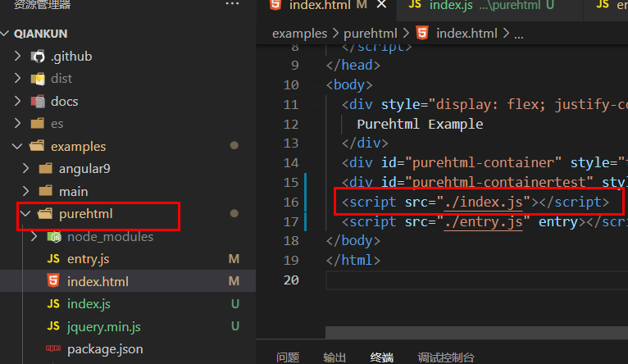Screen dimensions: 628x364
Task: Click the main folder icon
Action: 46,191
